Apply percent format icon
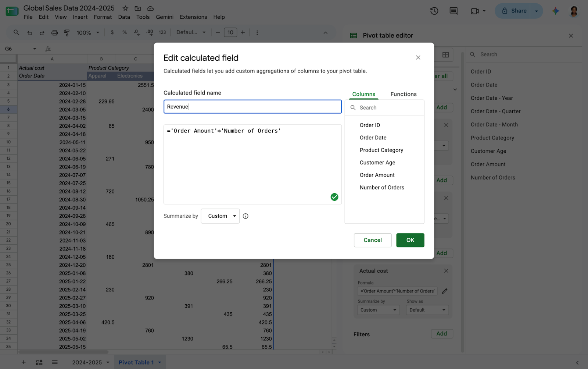The image size is (588, 369). pos(125,32)
